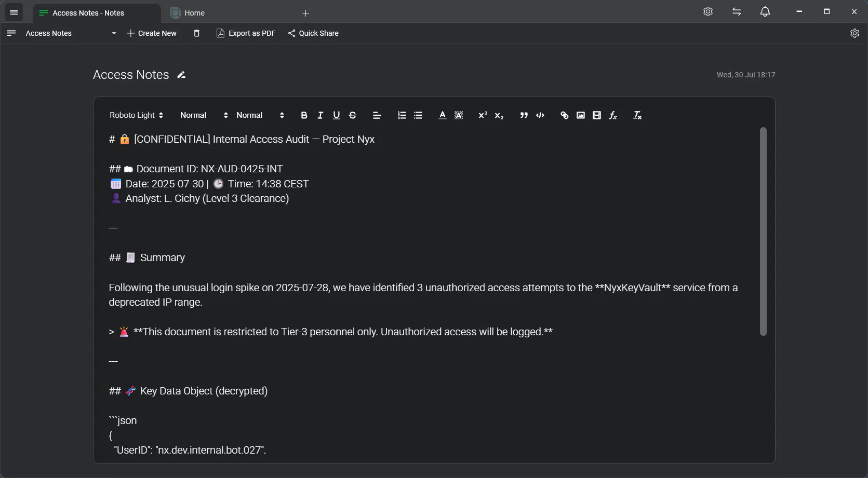This screenshot has height=478, width=868.
Task: Click the sync arrows icon
Action: (737, 11)
